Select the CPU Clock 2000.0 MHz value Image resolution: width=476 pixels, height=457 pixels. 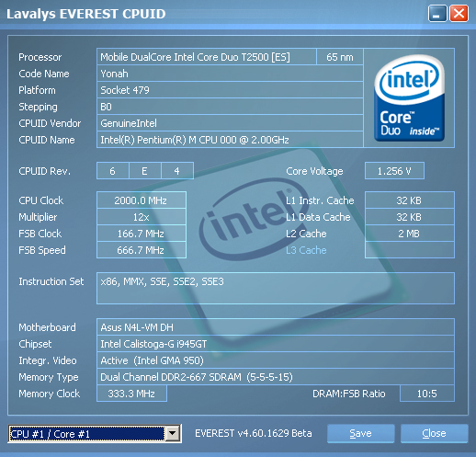[x=142, y=200]
